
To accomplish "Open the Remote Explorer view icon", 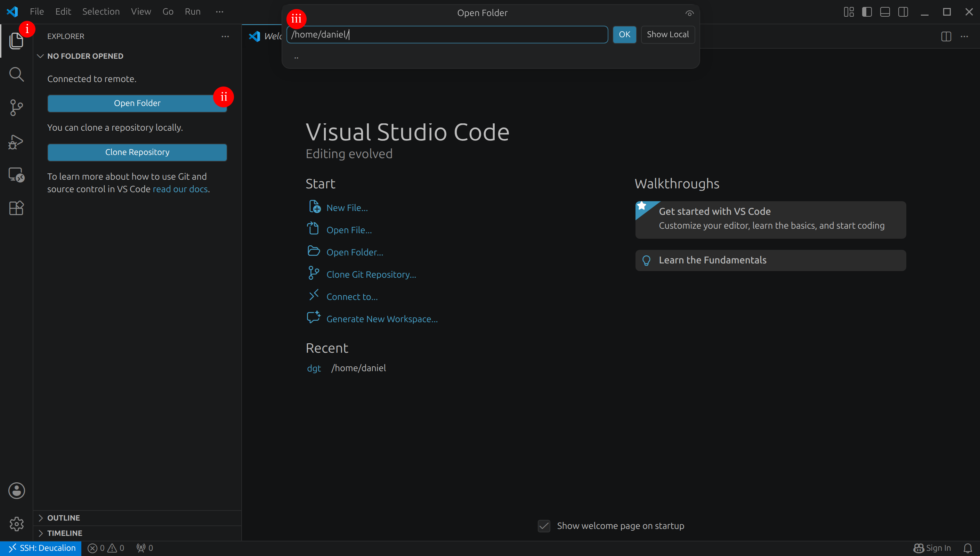I will (16, 175).
